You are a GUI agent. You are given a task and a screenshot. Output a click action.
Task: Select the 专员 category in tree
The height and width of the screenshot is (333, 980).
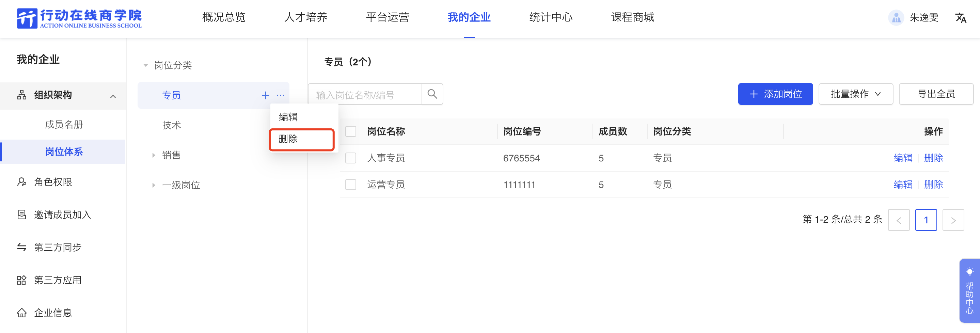pyautogui.click(x=172, y=95)
